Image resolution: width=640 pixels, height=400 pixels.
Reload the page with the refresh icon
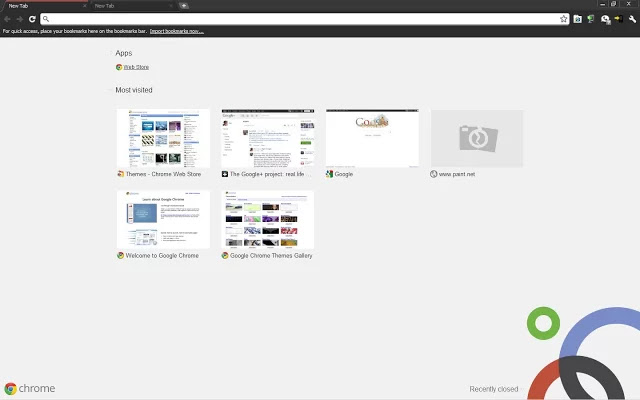pyautogui.click(x=32, y=19)
